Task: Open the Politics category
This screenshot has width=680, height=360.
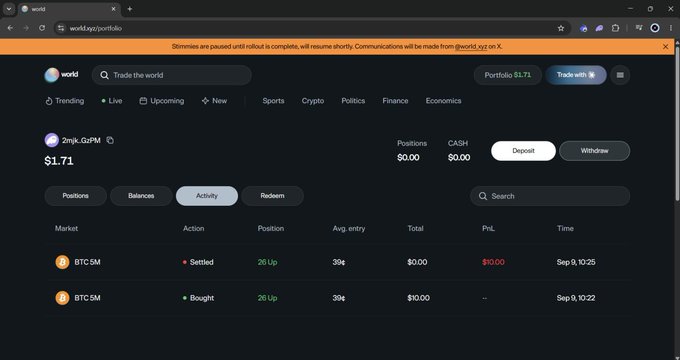Action: [x=353, y=101]
